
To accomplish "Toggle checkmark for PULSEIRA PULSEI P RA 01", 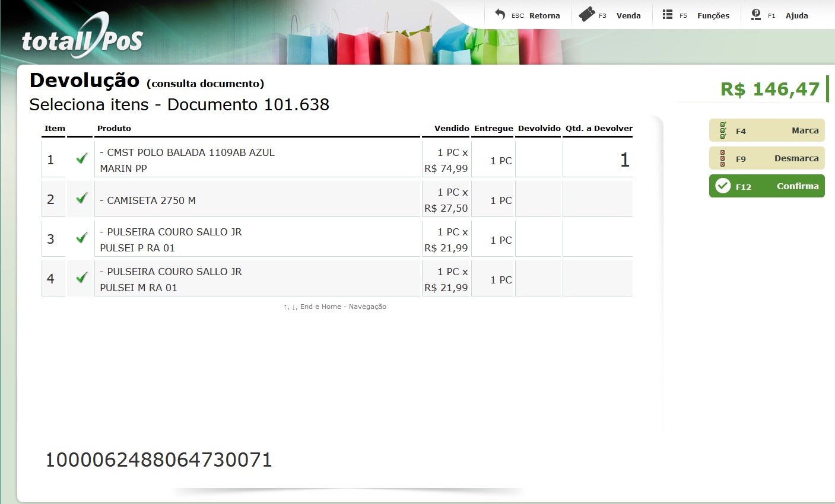I will 82,238.
